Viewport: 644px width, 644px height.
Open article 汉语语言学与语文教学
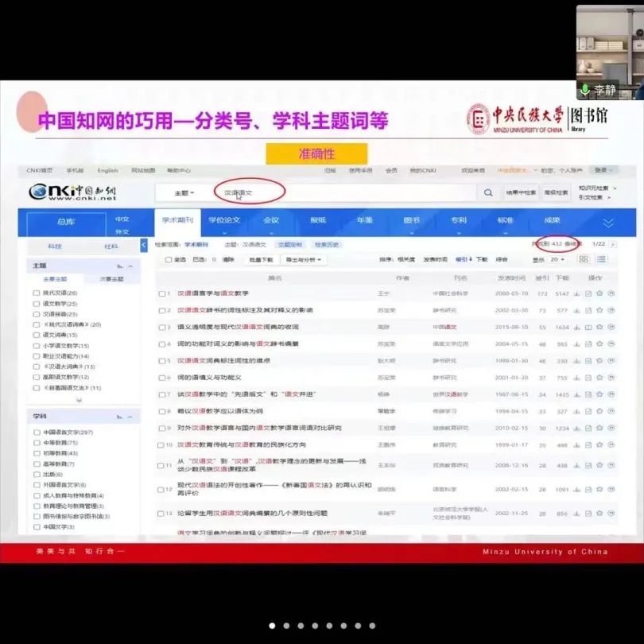[x=213, y=293]
